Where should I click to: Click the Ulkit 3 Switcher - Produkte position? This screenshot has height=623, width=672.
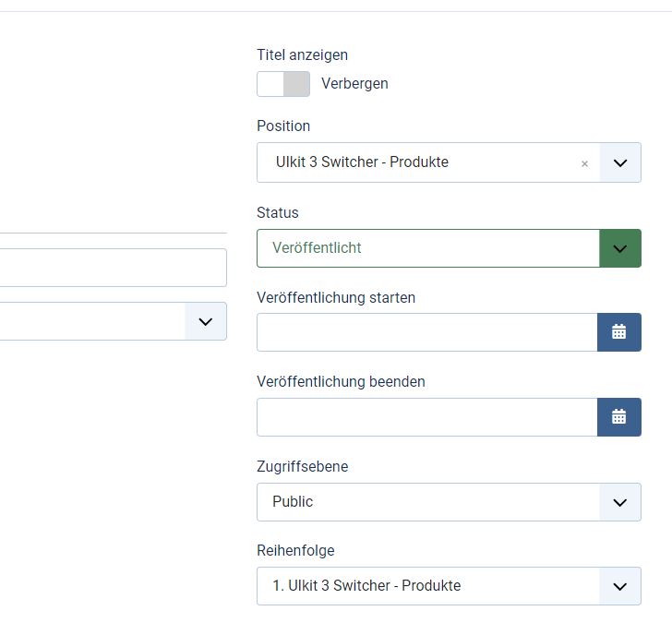pos(362,162)
